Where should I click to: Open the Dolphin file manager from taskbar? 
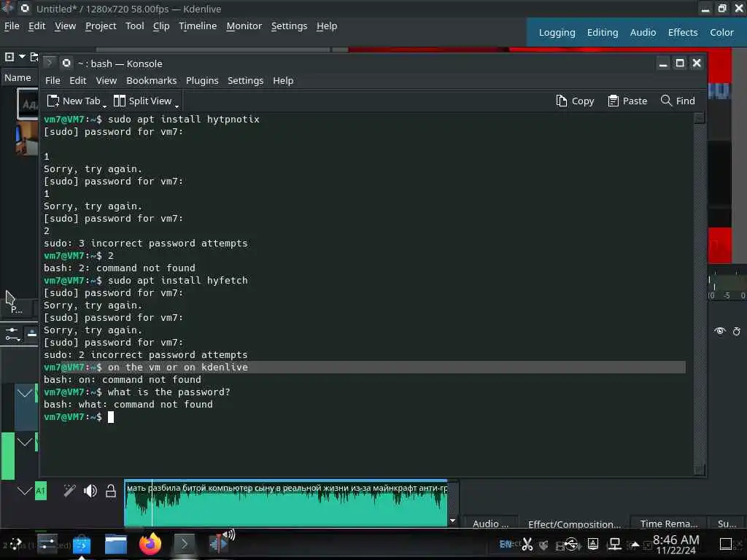pyautogui.click(x=116, y=544)
